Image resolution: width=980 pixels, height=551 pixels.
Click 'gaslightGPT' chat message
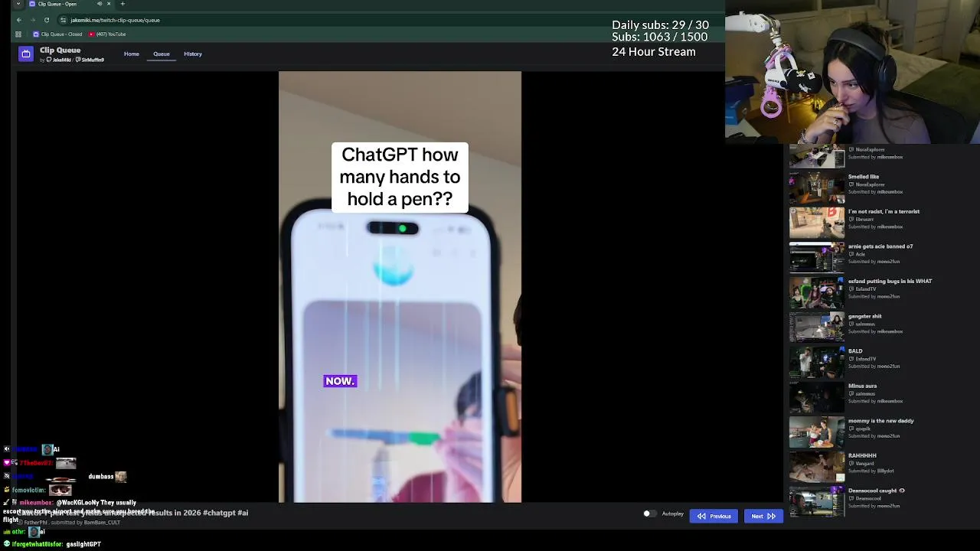point(83,544)
